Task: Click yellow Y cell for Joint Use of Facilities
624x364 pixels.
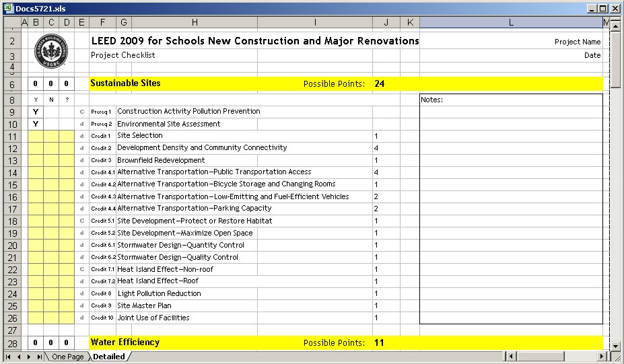Action: 36,318
